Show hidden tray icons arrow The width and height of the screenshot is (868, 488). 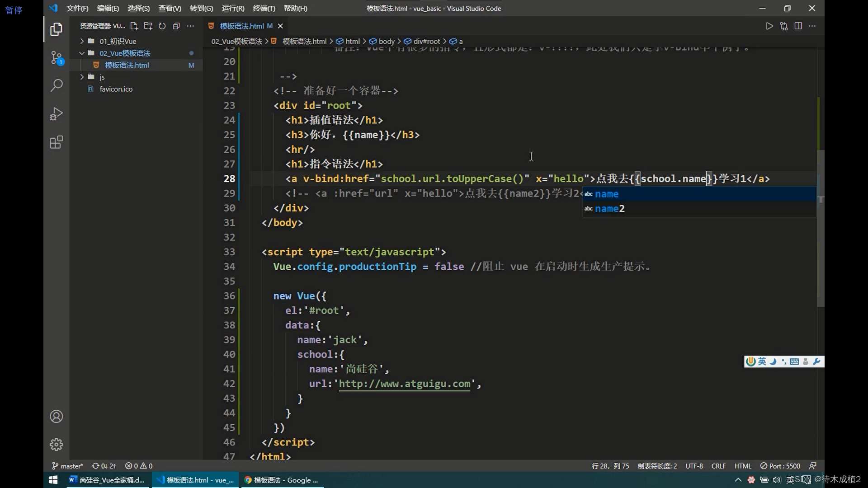(738, 480)
